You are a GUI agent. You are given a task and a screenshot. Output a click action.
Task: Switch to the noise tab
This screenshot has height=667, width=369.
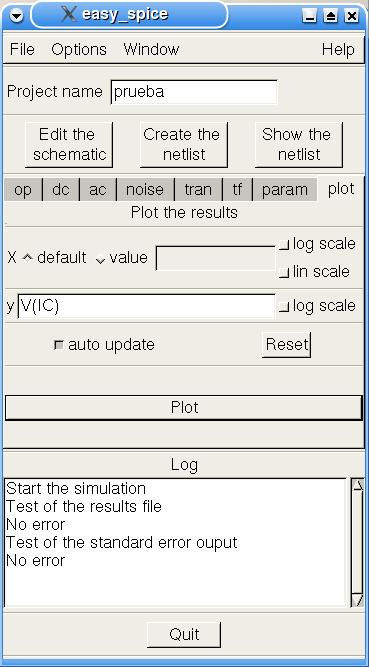pos(145,189)
